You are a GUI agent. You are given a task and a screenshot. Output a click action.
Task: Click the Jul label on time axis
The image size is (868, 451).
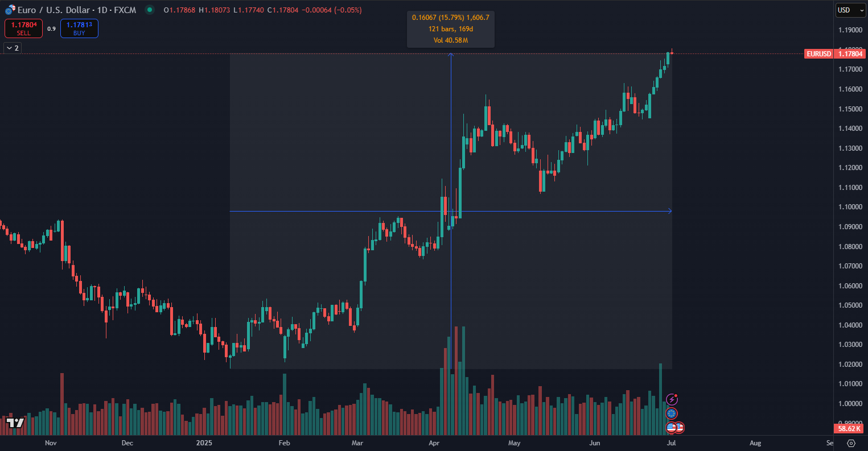672,442
